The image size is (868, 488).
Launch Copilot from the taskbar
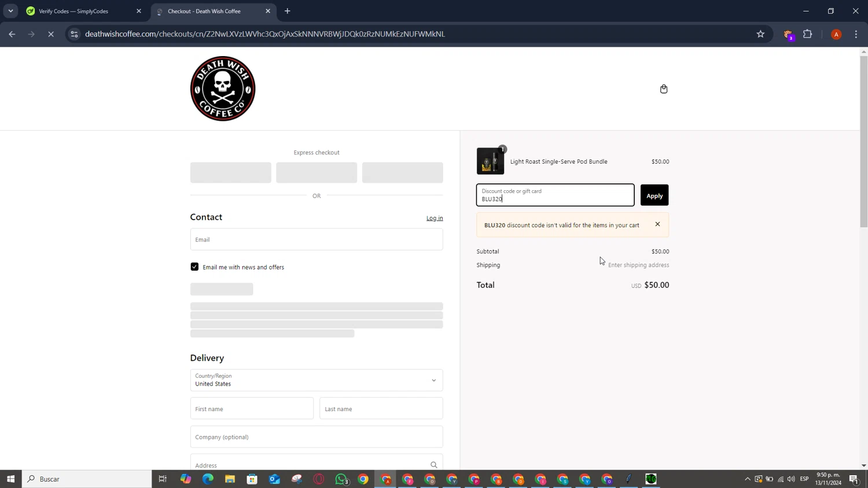point(185,479)
